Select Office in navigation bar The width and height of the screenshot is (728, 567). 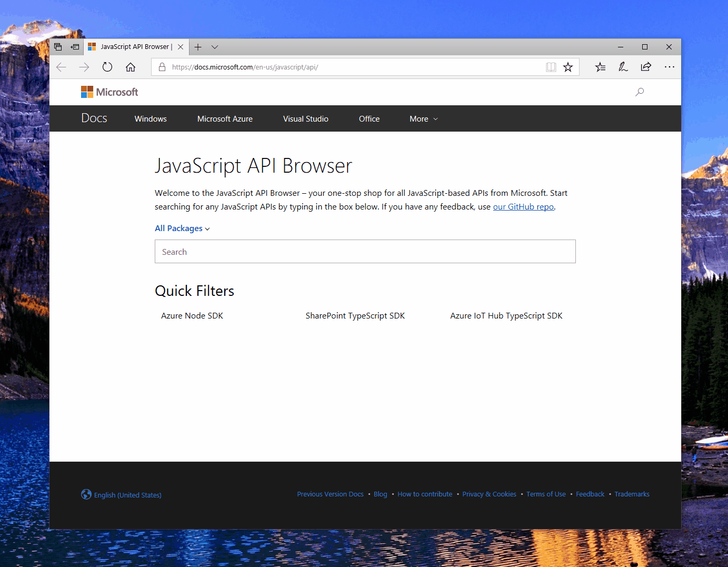click(x=369, y=119)
